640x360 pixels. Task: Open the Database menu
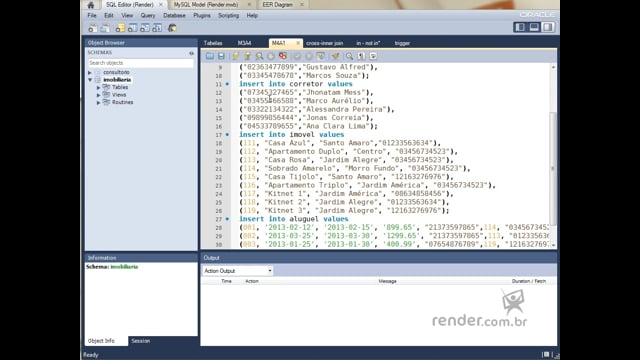tap(174, 16)
